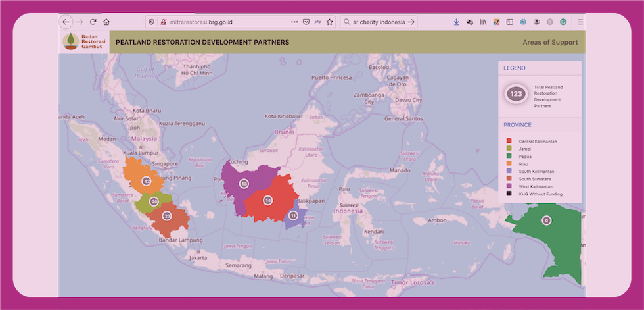Click the 'KHG Without Funding' legend label

pos(540,194)
